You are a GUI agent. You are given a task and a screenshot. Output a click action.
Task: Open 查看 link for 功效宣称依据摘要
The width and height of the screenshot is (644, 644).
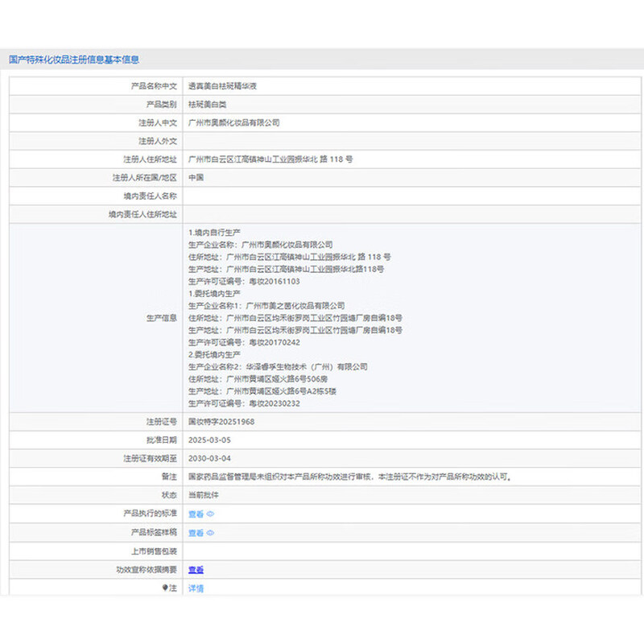pos(196,570)
